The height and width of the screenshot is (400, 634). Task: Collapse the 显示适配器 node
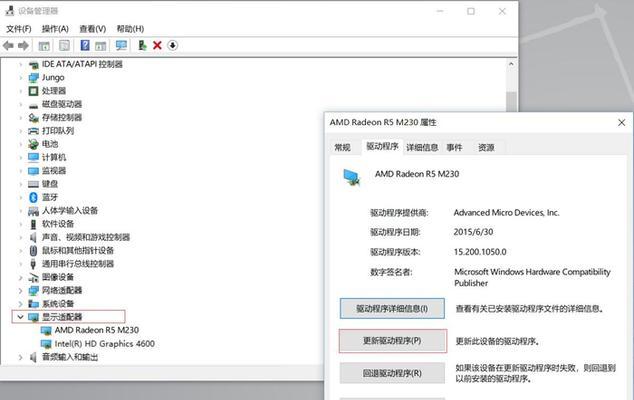tap(20, 317)
